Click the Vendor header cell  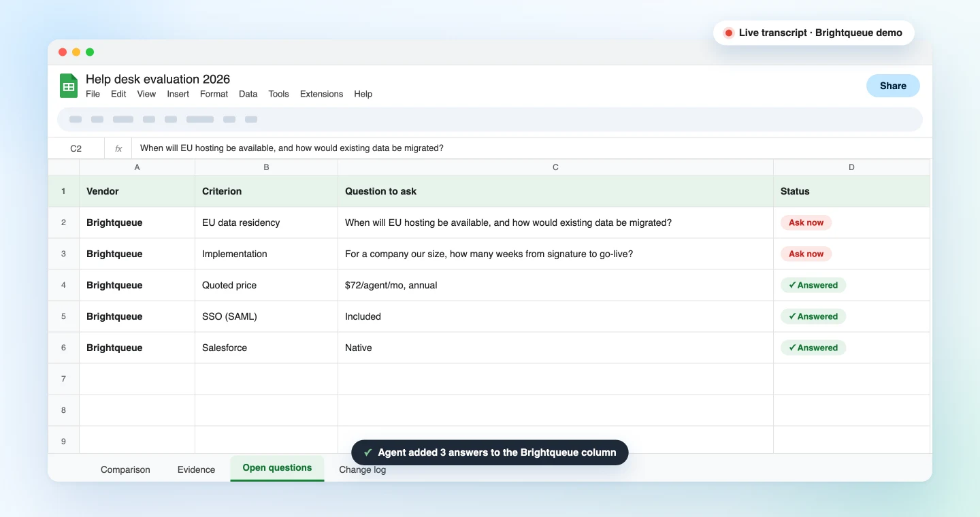[137, 191]
